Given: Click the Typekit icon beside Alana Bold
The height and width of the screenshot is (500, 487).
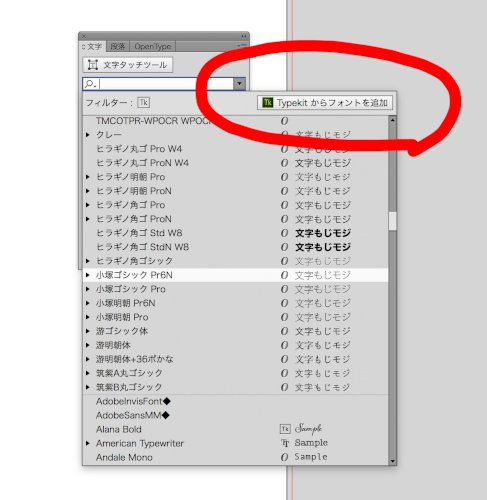Looking at the screenshot, I should [x=285, y=429].
